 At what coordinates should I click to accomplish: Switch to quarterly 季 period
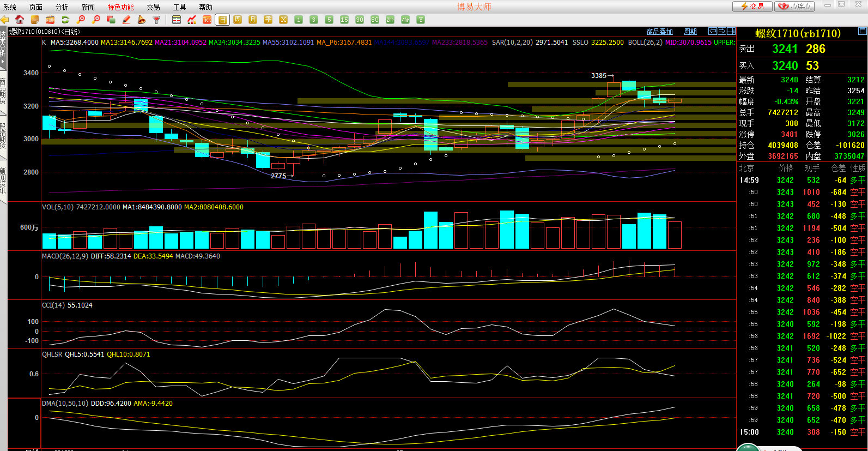tap(268, 20)
